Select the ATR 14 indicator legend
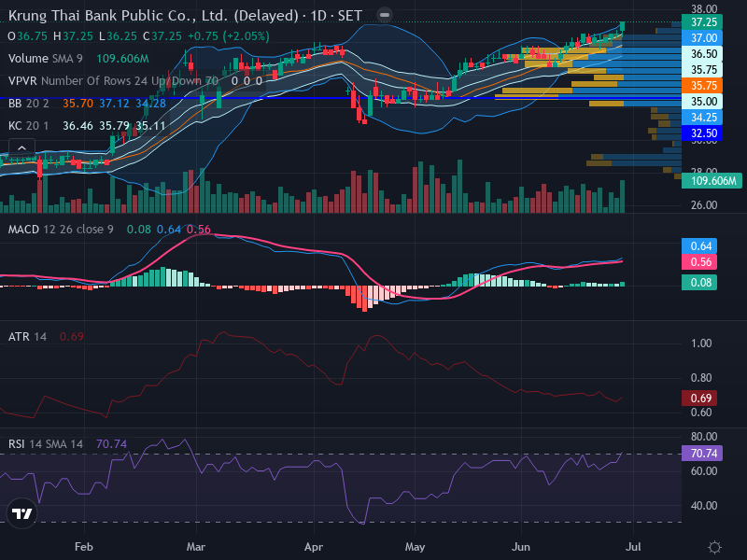Viewport: 747px width, 560px height. [28, 337]
